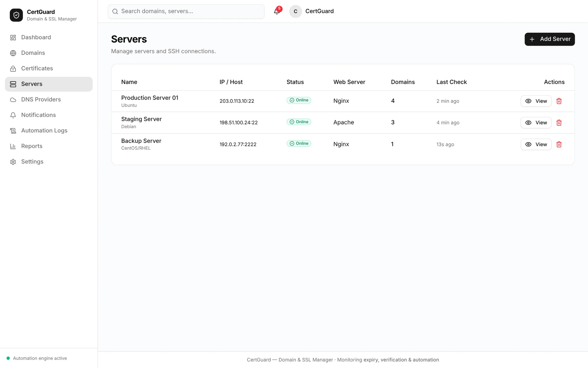Click Online status badge for Backup Server
The width and height of the screenshot is (588, 368).
[299, 144]
